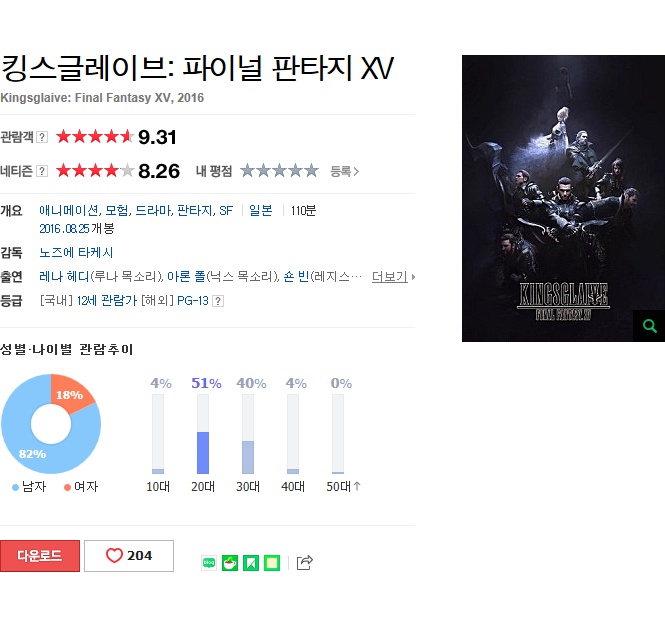Like the movie with heart button
665x635 pixels.
point(129,556)
